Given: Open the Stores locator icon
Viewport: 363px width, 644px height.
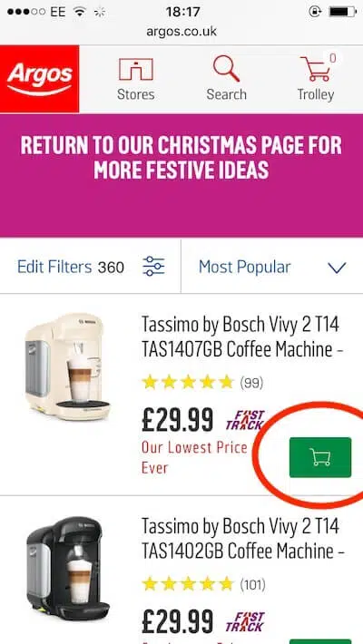Looking at the screenshot, I should (135, 70).
